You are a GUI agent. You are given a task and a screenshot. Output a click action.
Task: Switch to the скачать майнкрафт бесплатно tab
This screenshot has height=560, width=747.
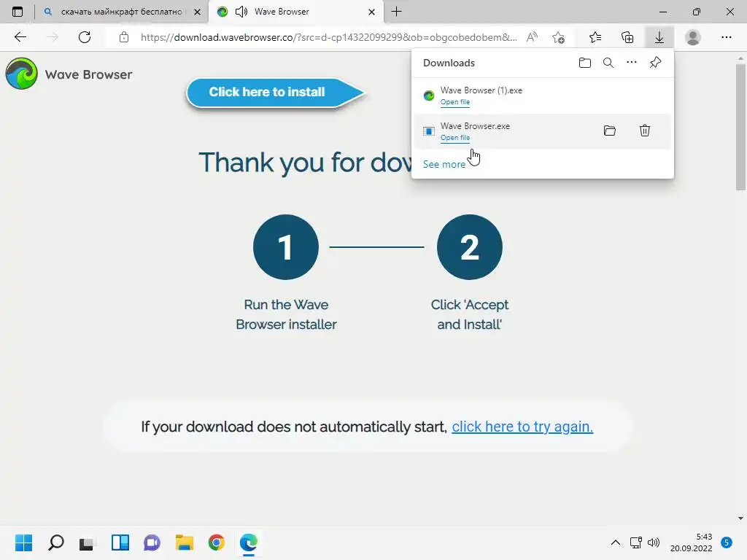pos(122,12)
